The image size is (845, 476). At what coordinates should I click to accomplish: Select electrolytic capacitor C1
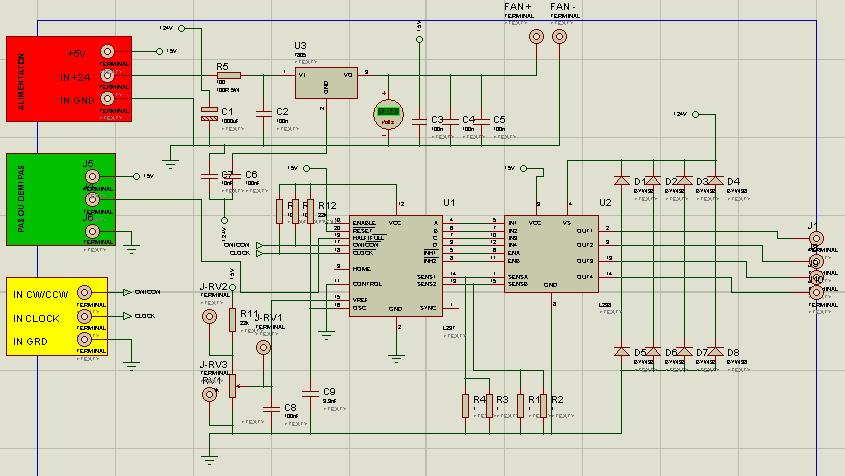tap(209, 113)
